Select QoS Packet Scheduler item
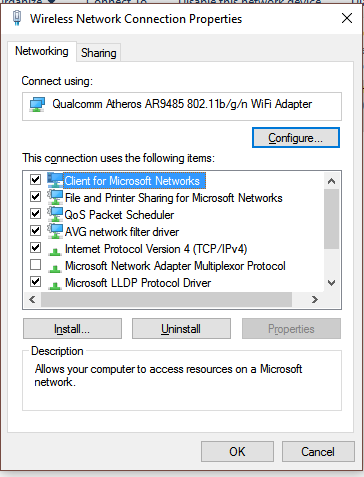Screen dimensions: 364x477 point(119,215)
